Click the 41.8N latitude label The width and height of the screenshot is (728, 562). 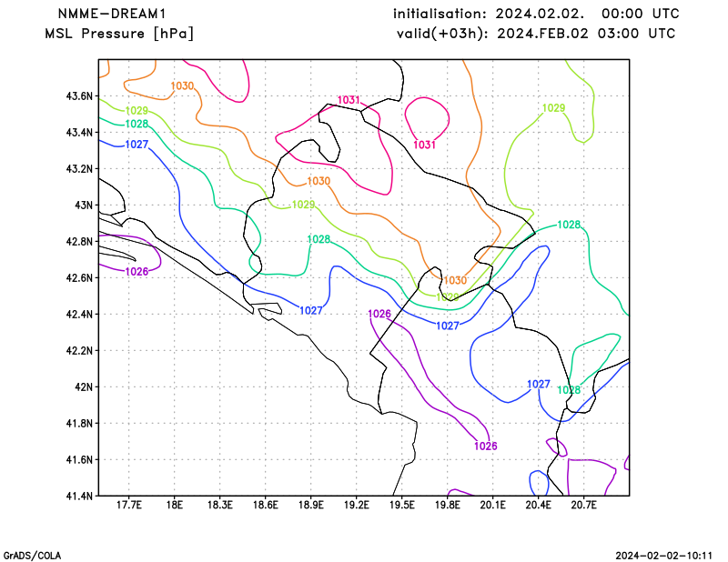[79, 423]
